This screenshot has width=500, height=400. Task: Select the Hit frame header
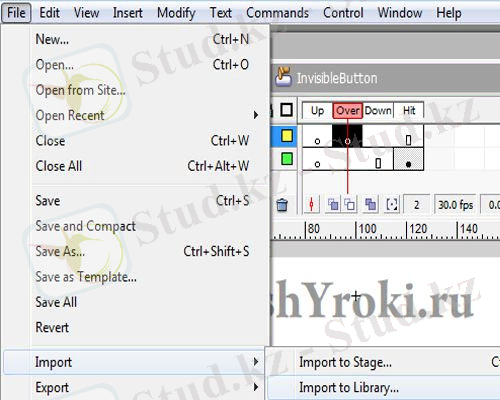(x=409, y=110)
